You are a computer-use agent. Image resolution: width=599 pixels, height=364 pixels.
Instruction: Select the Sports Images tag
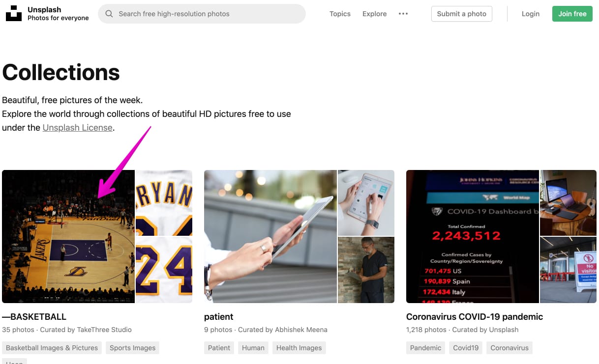click(132, 348)
